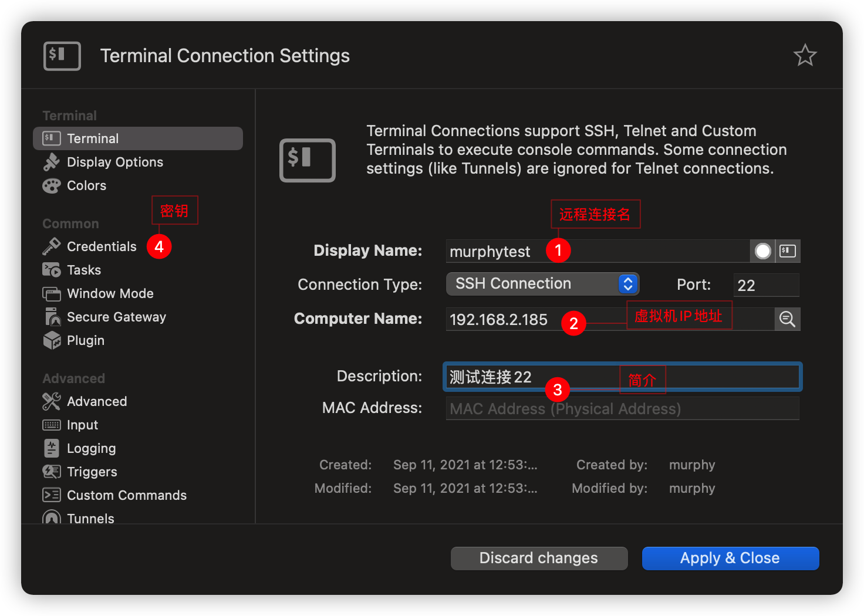Image resolution: width=864 pixels, height=616 pixels.
Task: Click the Port number field
Action: pos(765,285)
